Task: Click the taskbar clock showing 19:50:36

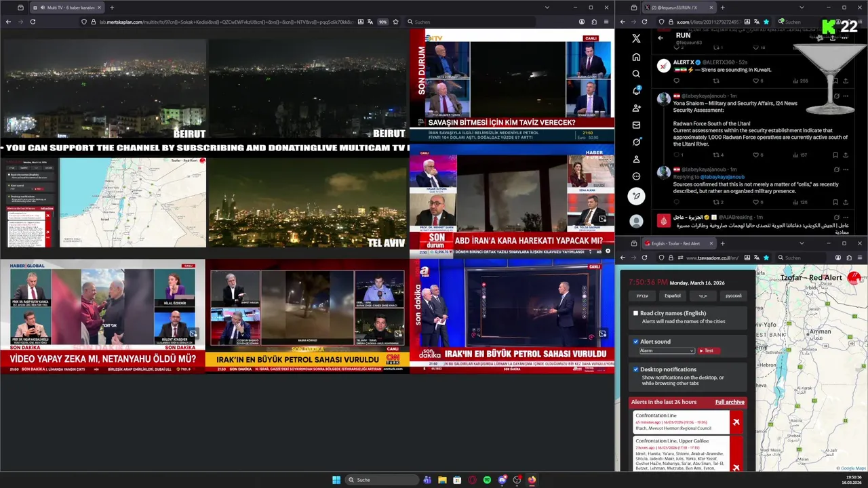Action: (853, 480)
